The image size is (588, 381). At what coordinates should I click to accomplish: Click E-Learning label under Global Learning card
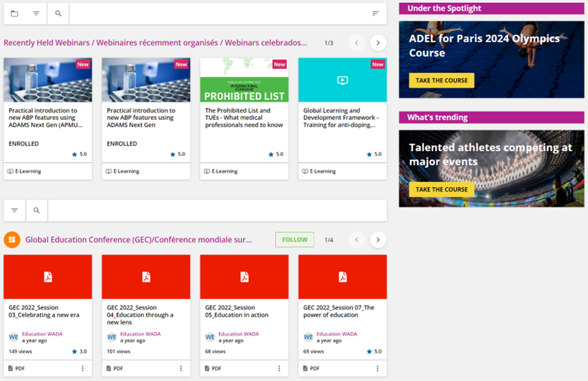click(319, 171)
